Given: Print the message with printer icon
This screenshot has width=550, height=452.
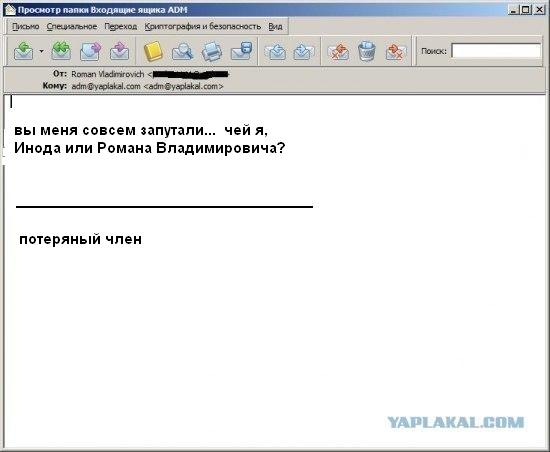Looking at the screenshot, I should 212,51.
